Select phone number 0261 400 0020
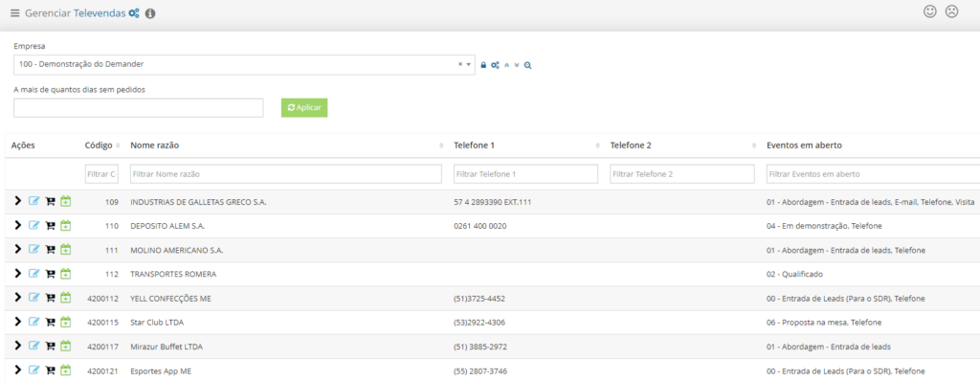 [480, 226]
